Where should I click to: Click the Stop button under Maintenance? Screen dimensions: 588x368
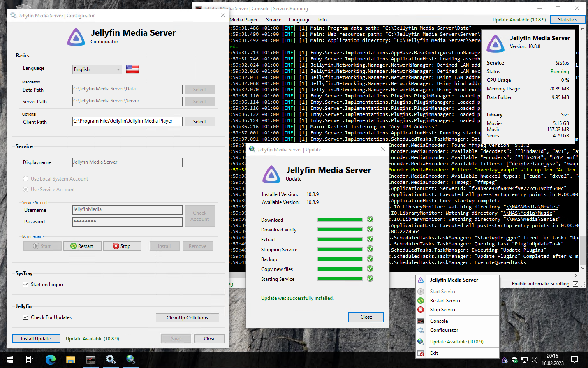click(x=122, y=246)
